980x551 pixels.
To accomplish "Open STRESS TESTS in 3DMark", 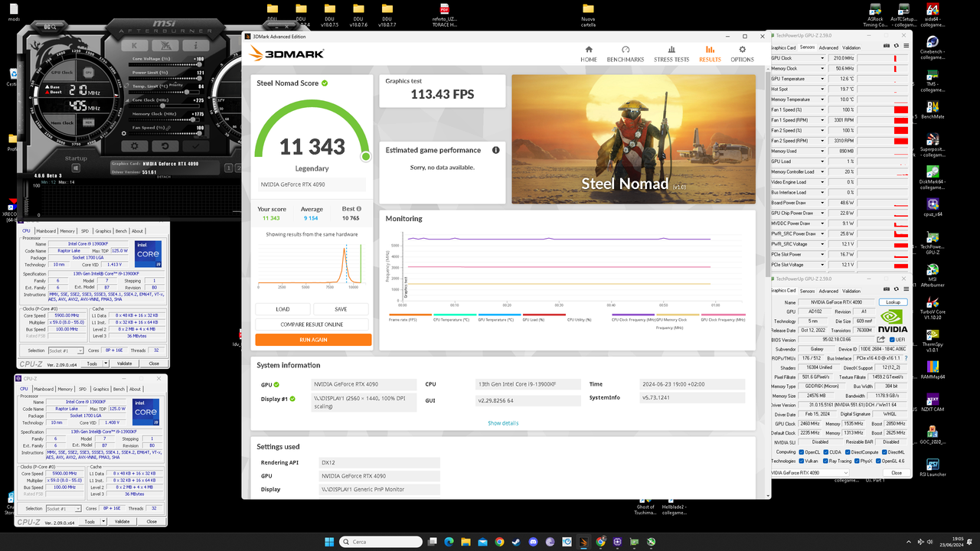I will point(671,54).
